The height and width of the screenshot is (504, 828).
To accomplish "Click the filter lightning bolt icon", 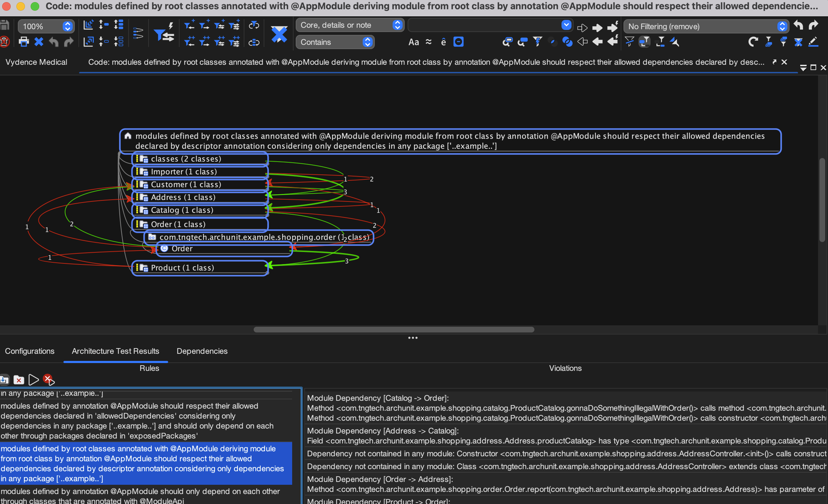I will point(537,42).
